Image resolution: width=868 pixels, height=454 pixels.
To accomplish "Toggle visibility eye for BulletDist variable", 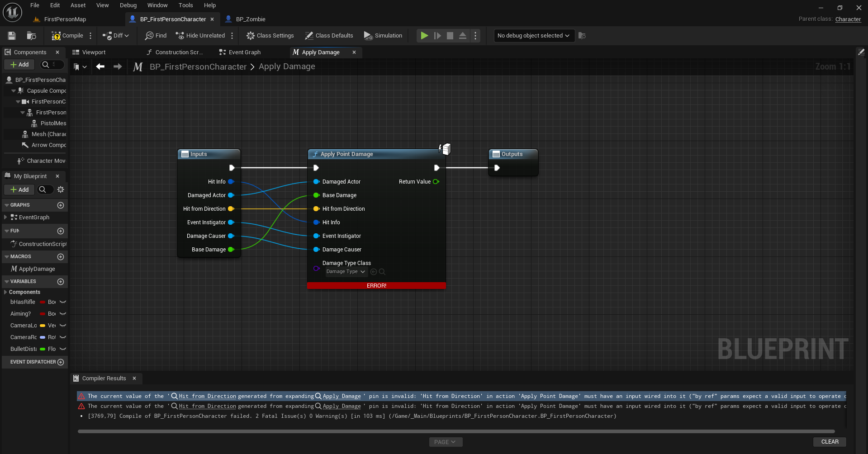I will (63, 349).
